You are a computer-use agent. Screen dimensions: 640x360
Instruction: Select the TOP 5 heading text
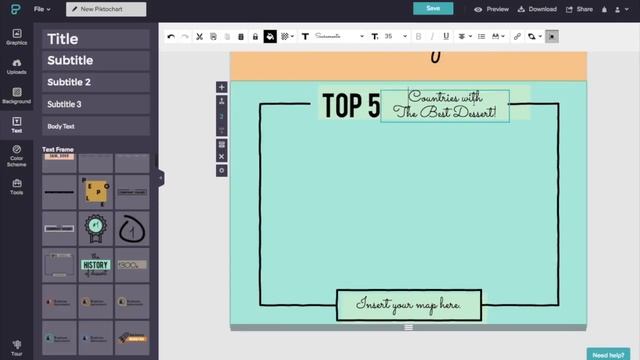(x=351, y=106)
